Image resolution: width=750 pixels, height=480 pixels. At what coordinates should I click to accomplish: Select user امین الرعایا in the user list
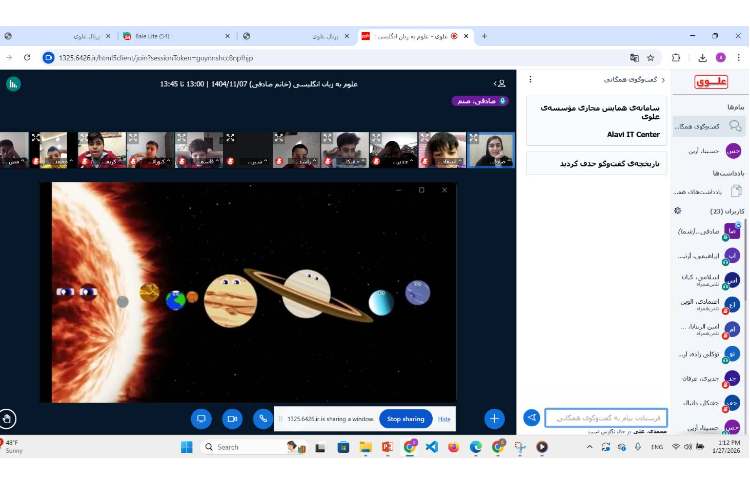coord(709,329)
